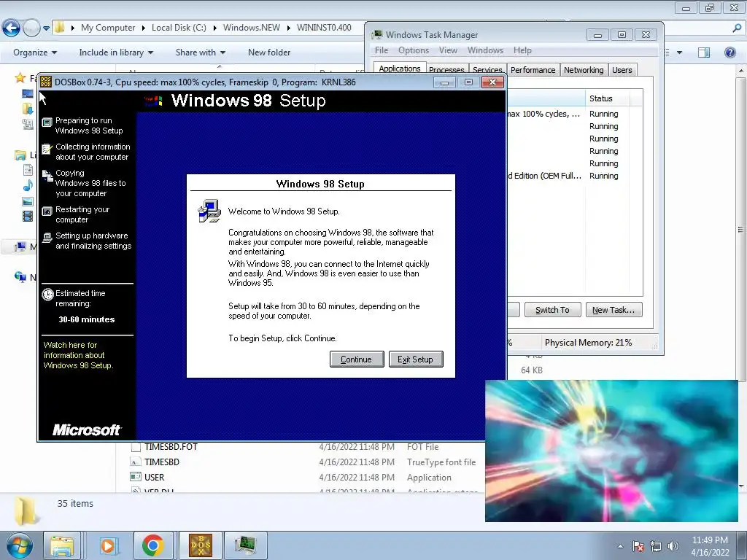Click Explorer Back navigation button
Viewport: 747px width, 560px height.
tap(11, 28)
